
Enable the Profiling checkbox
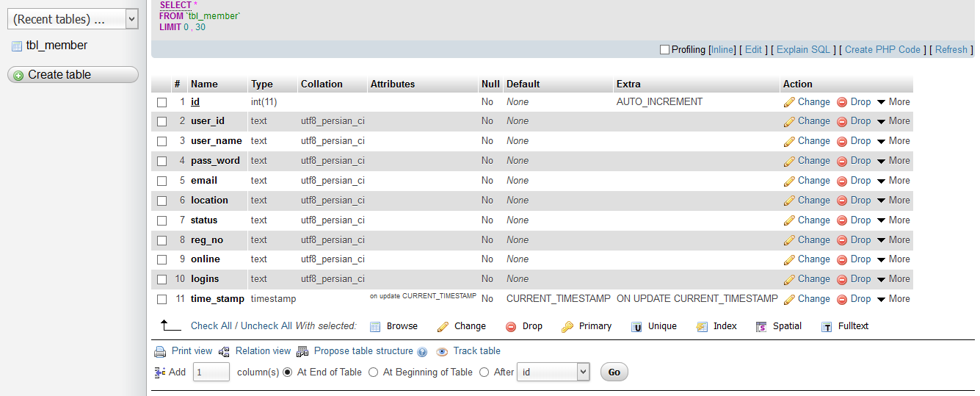tap(664, 50)
